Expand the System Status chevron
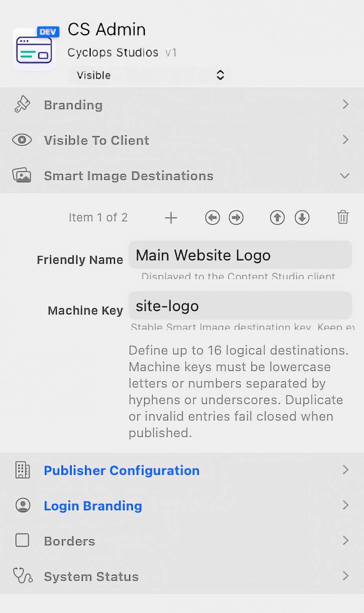This screenshot has width=364, height=613. [x=345, y=576]
